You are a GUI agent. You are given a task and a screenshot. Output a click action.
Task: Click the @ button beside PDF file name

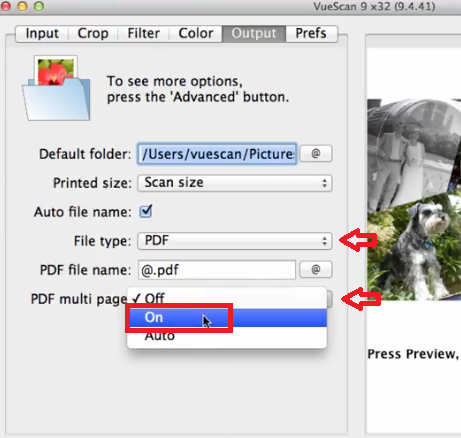tap(316, 269)
